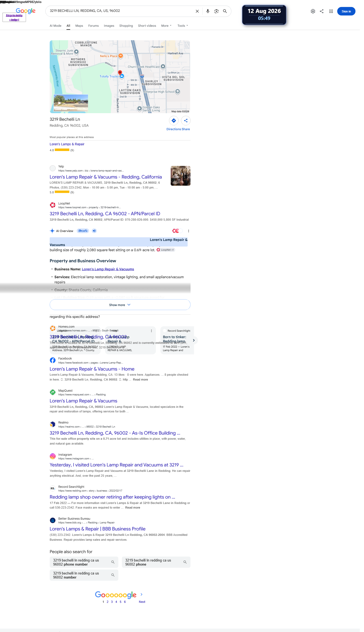364x632 pixels.
Task: Click the Sign in button
Action: click(x=346, y=11)
